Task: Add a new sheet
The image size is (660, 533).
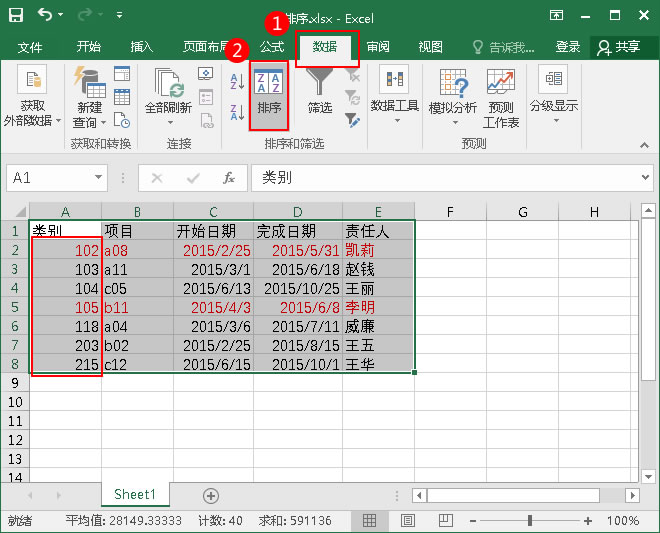Action: pyautogui.click(x=211, y=496)
